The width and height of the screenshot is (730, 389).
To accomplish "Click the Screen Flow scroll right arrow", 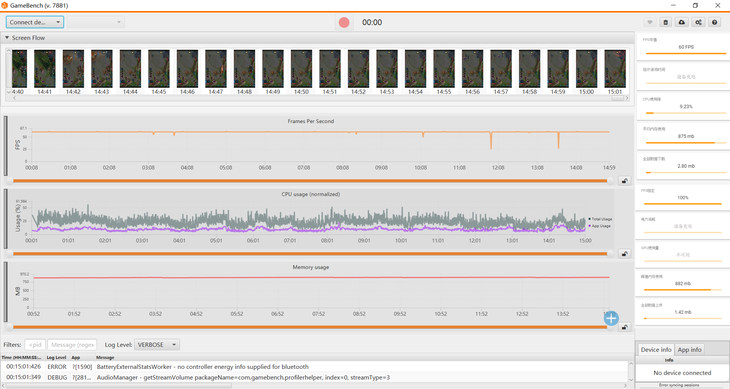I will point(627,98).
